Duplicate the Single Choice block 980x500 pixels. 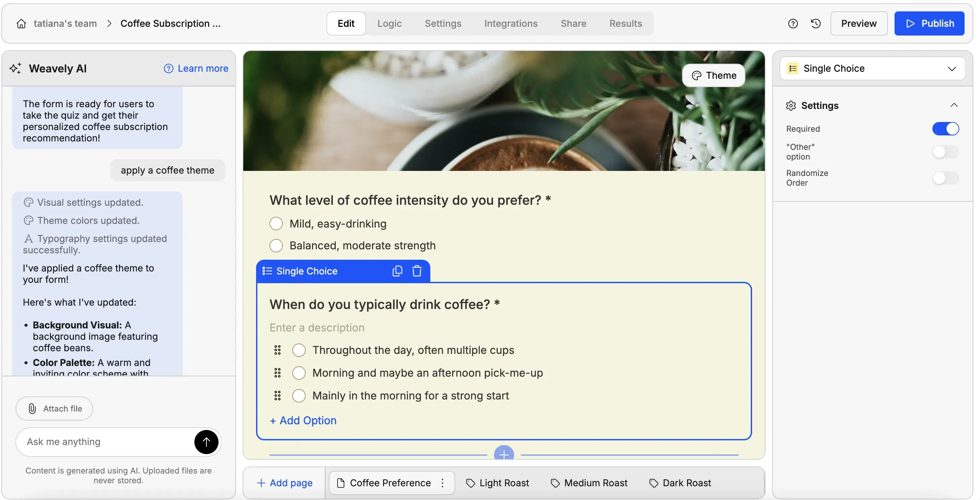[397, 271]
